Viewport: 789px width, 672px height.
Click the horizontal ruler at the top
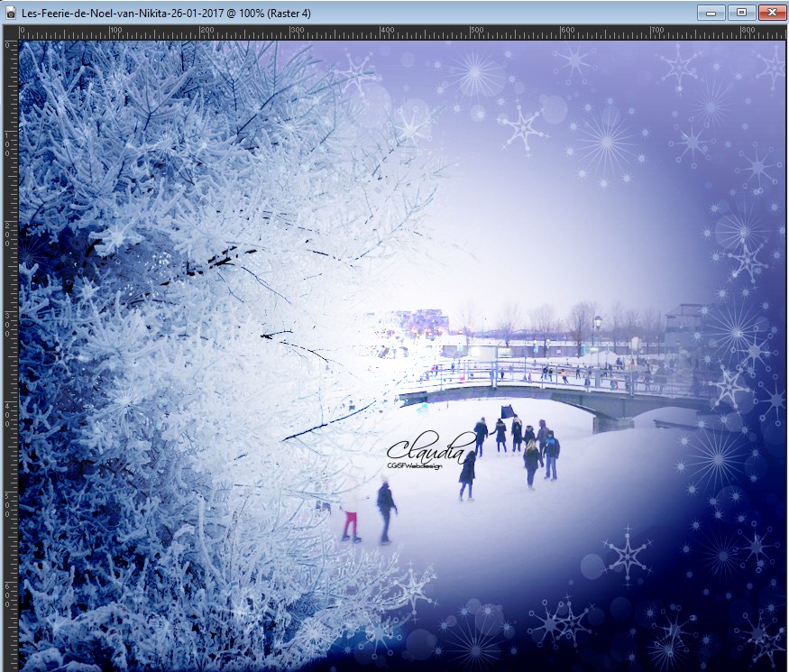tap(402, 33)
